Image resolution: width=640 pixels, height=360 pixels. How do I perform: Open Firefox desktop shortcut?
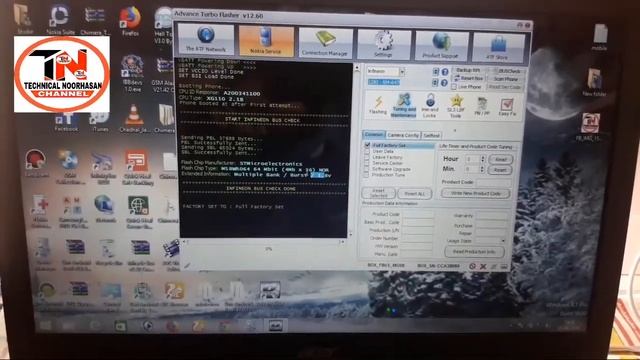tap(130, 21)
